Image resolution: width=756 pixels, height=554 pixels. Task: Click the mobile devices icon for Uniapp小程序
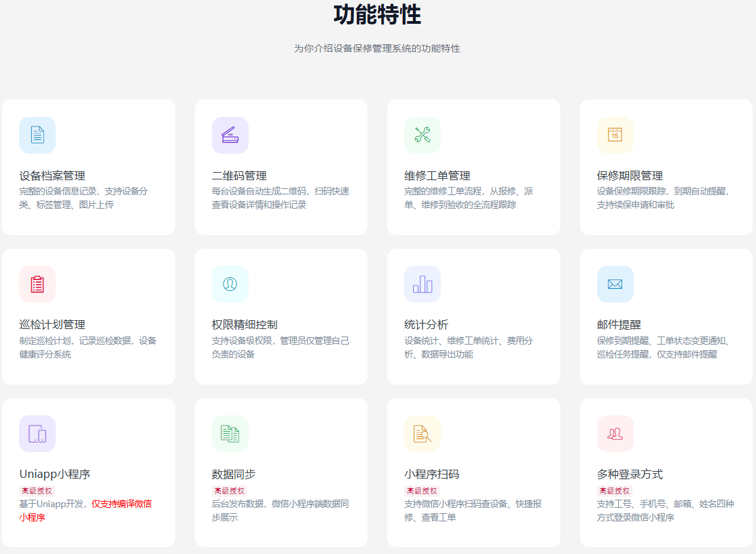pyautogui.click(x=37, y=434)
